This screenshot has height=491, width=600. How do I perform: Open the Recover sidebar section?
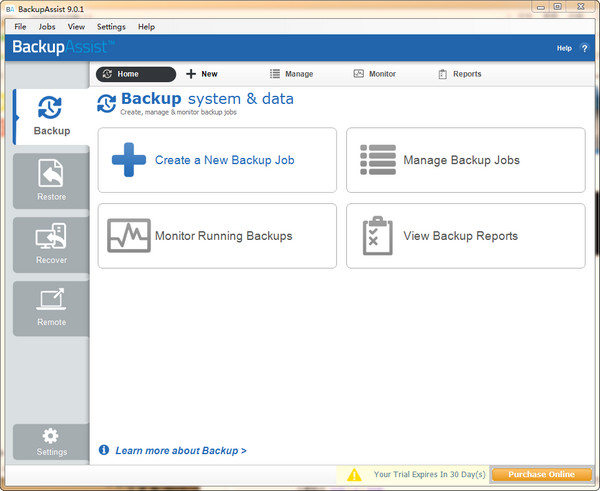pos(52,245)
